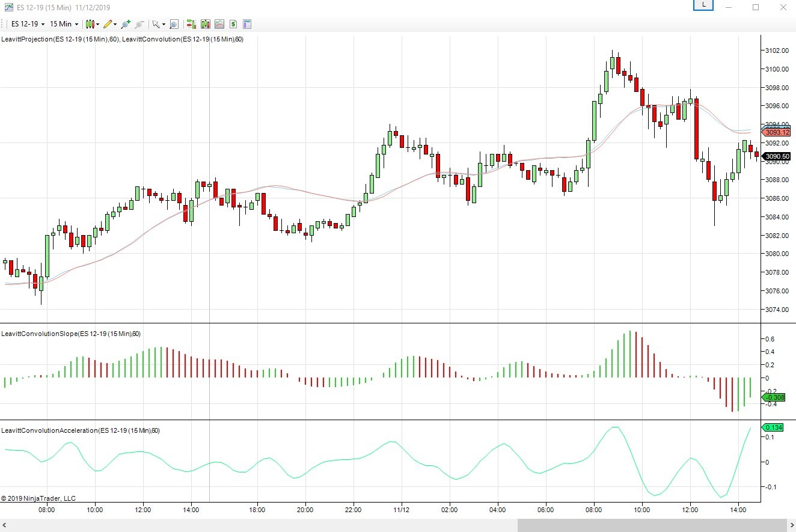Open the ES 12-19 instrument selector
Image resolution: width=796 pixels, height=532 pixels.
click(x=28, y=24)
